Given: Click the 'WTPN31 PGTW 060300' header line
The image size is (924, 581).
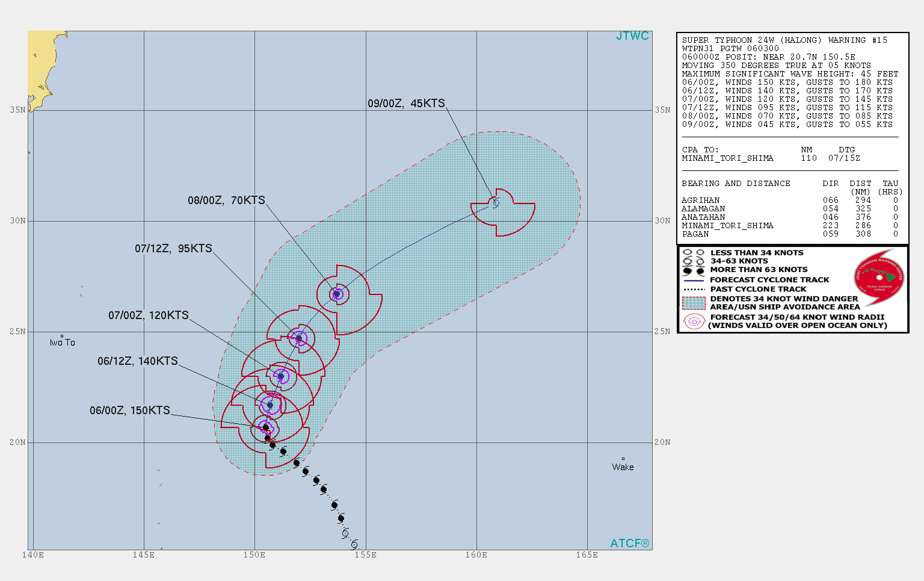Looking at the screenshot, I should click(730, 49).
